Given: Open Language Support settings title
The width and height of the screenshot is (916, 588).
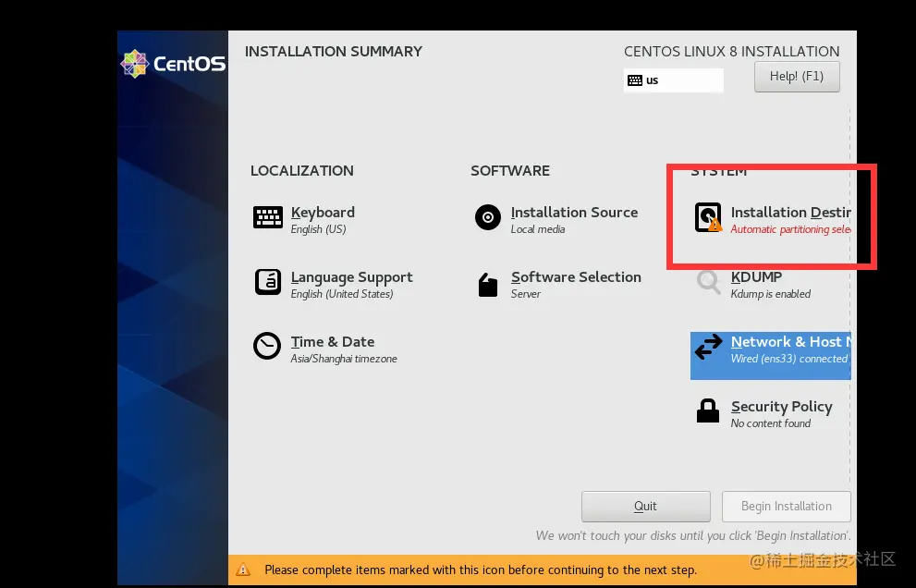Looking at the screenshot, I should click(351, 277).
